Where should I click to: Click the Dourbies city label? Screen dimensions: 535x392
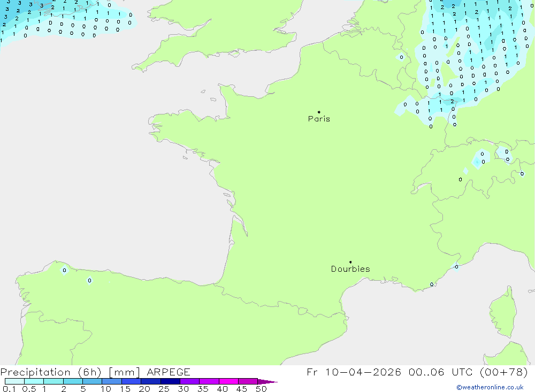click(350, 269)
